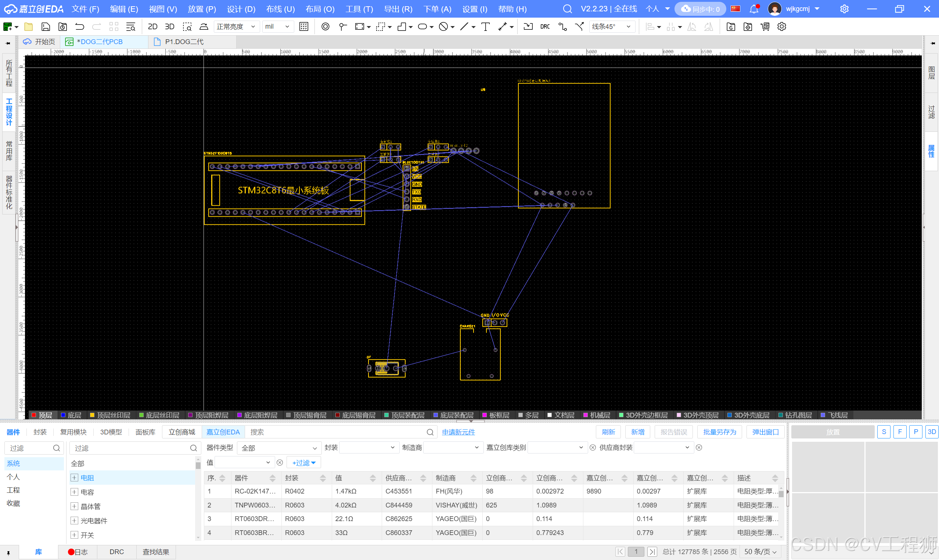Click the shopping cart order icon
Image resolution: width=939 pixels, height=560 pixels.
coord(765,26)
